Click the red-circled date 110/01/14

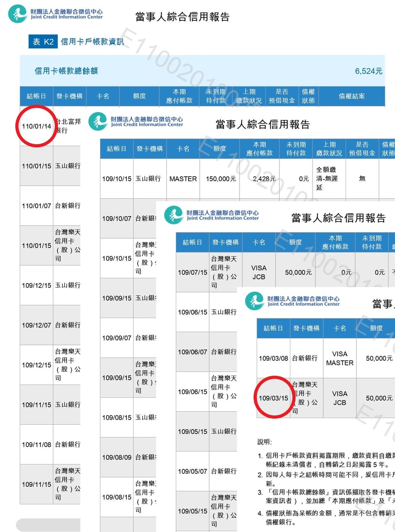coord(37,126)
